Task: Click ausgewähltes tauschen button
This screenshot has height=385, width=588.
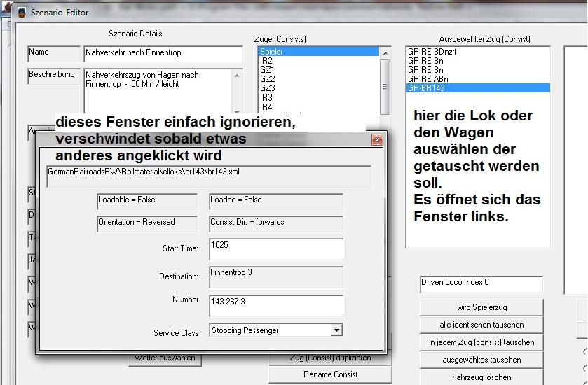Action: pos(481,360)
